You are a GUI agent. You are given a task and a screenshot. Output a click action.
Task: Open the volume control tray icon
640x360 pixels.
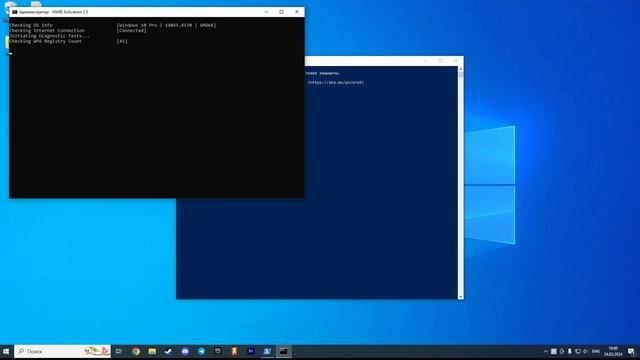(585, 351)
